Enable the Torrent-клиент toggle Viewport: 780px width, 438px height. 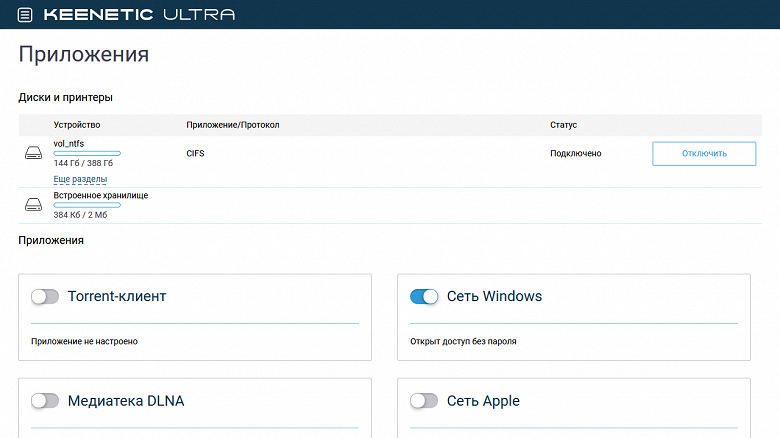coord(45,297)
